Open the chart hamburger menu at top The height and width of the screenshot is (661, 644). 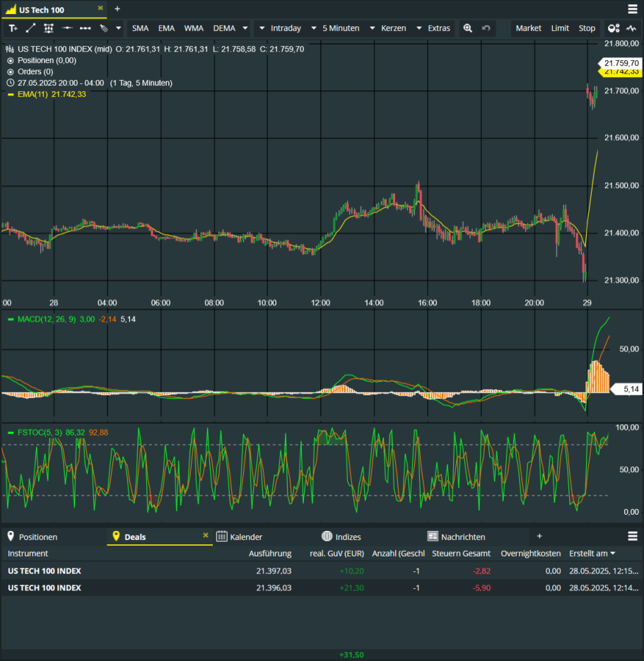632,9
